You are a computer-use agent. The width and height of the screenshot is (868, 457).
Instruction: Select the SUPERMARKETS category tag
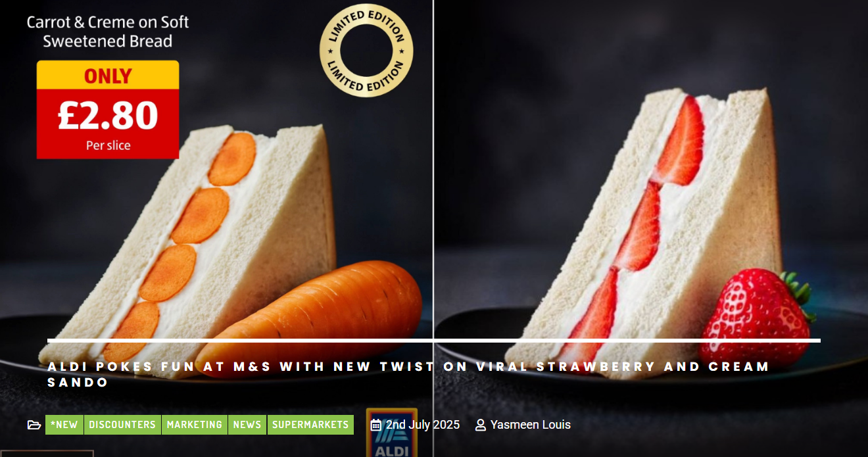pos(310,425)
